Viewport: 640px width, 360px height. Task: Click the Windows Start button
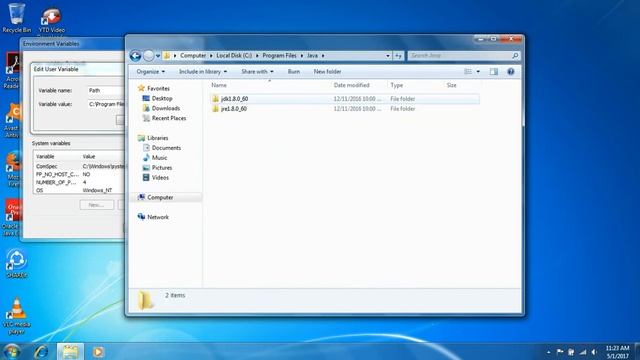coord(11,351)
